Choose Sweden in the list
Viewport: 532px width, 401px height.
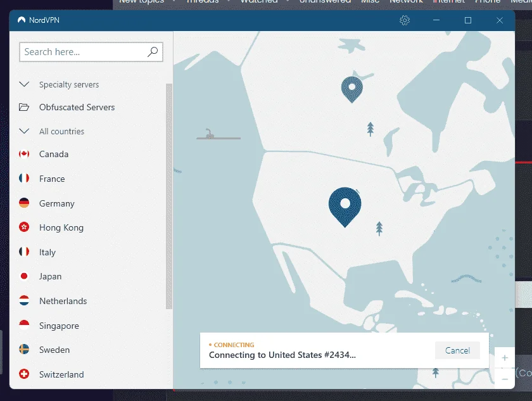coord(54,350)
